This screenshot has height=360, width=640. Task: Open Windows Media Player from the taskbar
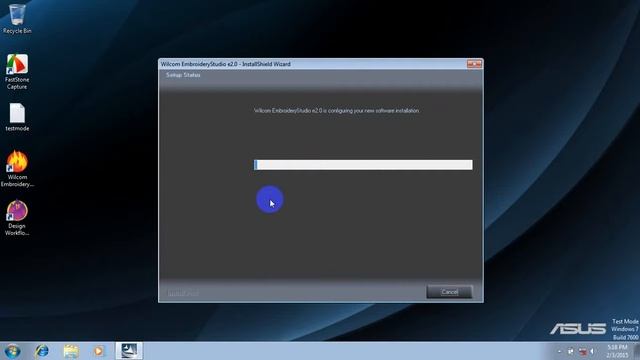tap(99, 351)
